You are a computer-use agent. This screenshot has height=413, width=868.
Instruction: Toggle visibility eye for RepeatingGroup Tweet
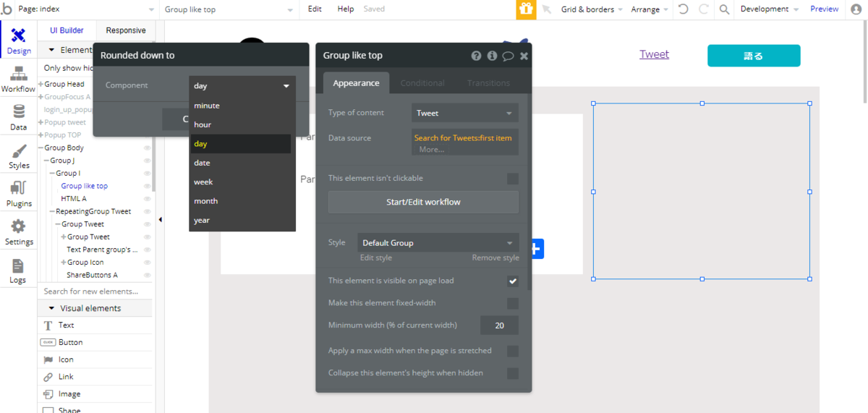[x=147, y=211]
